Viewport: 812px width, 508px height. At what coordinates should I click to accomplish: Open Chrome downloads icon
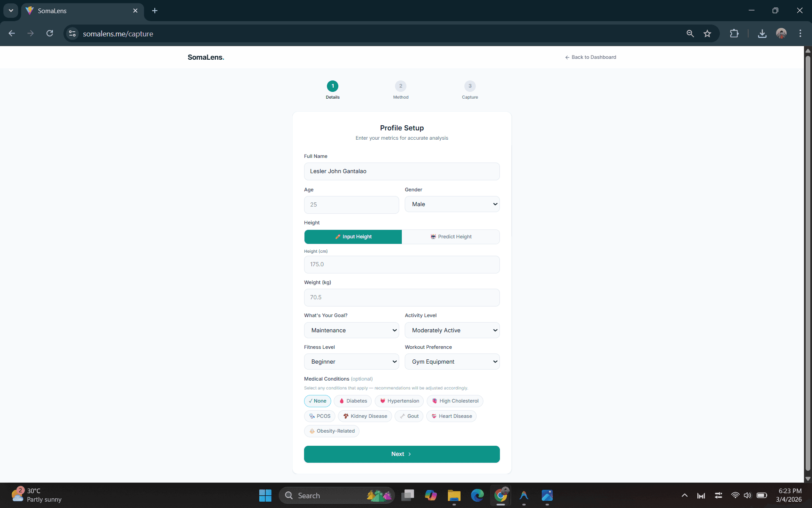[762, 33]
